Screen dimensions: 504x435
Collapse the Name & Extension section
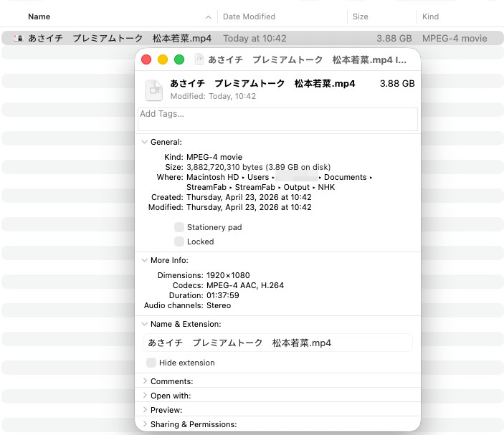pyautogui.click(x=145, y=324)
